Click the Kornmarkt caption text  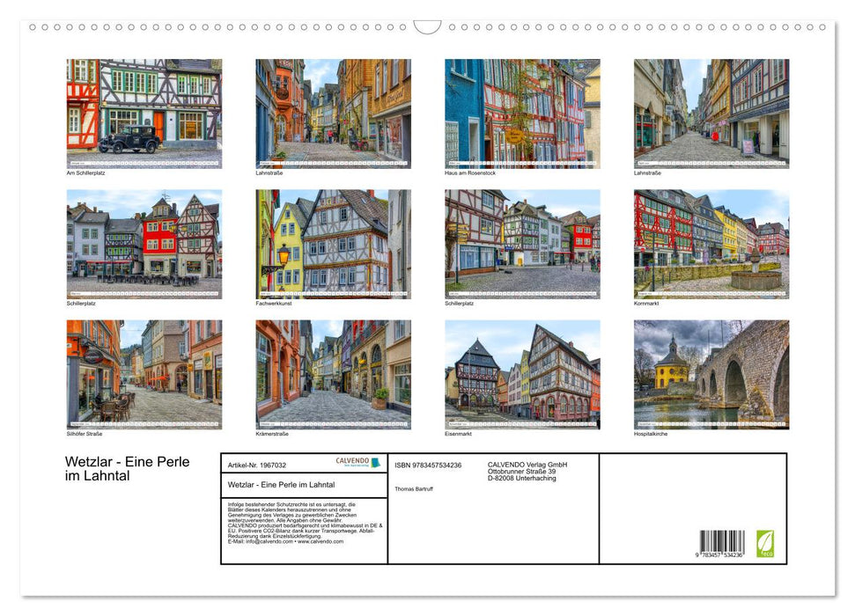(x=646, y=303)
